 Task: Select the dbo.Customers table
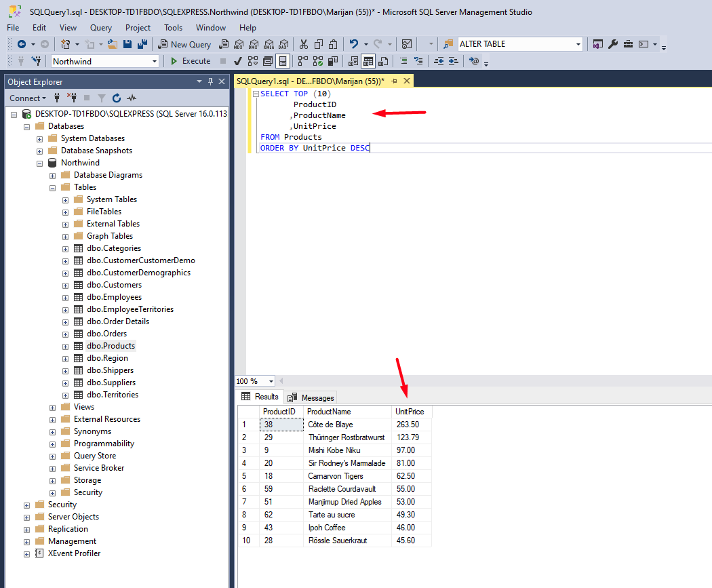(114, 285)
